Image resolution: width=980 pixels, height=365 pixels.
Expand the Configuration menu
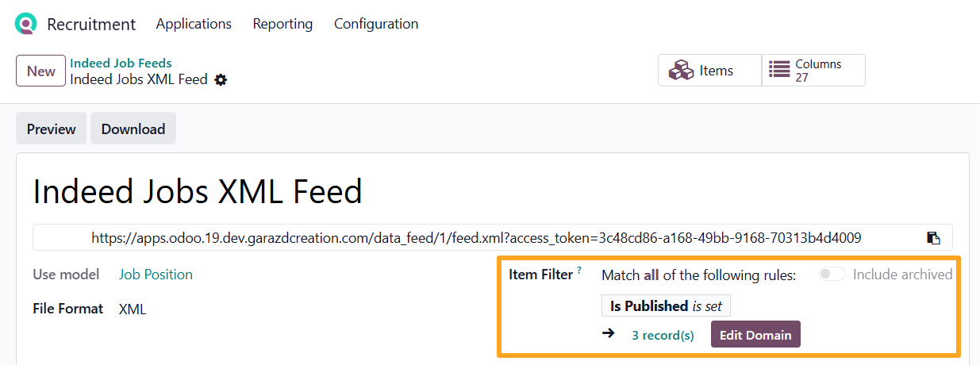tap(376, 24)
